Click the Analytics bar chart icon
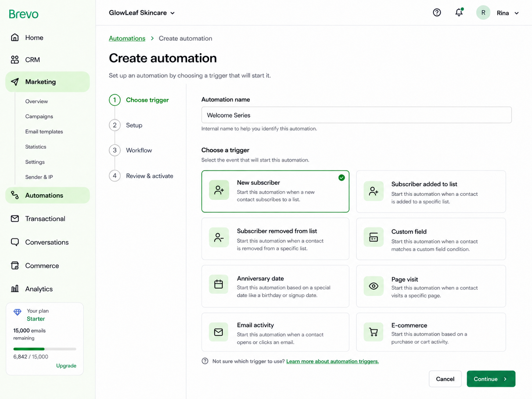This screenshot has width=532, height=399. coord(15,289)
